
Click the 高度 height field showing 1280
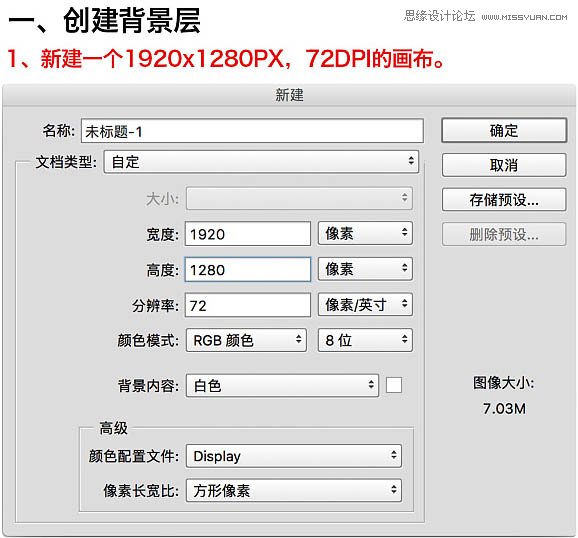pyautogui.click(x=248, y=269)
